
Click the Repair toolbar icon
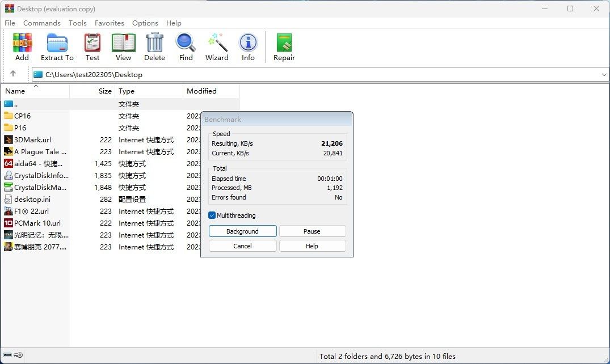[284, 43]
